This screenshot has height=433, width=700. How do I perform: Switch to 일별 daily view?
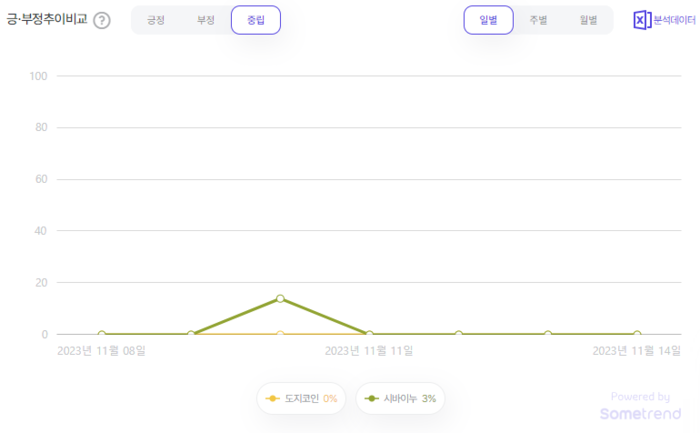488,20
